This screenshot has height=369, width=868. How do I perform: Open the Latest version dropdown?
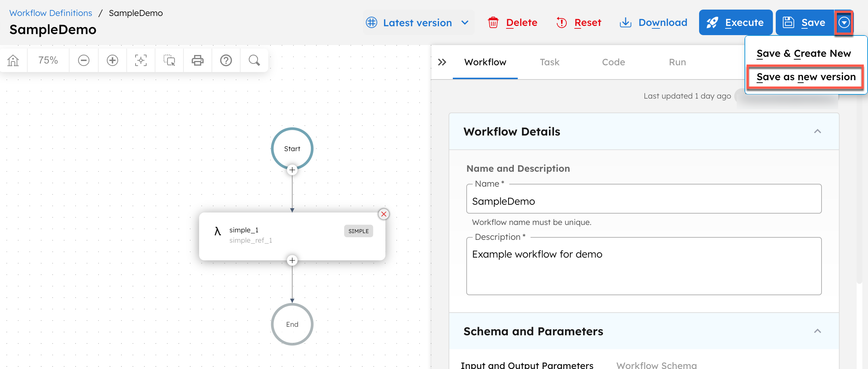pyautogui.click(x=418, y=22)
